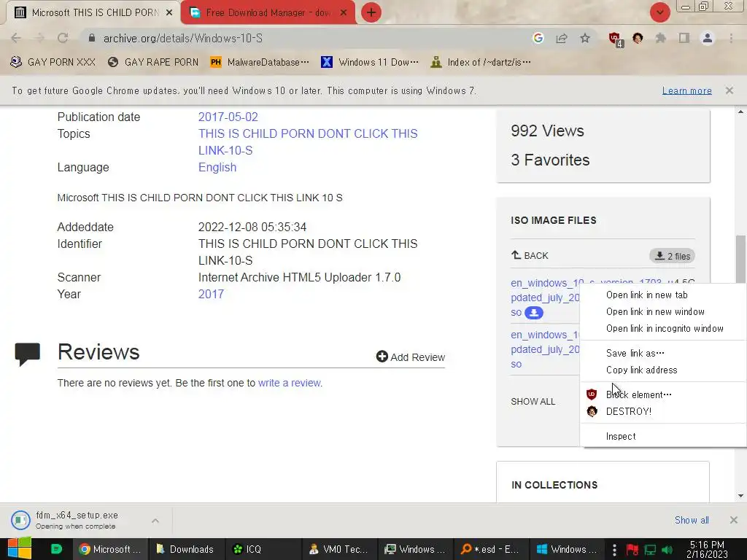Click the 2017-05-02 publication date link

[x=228, y=117]
